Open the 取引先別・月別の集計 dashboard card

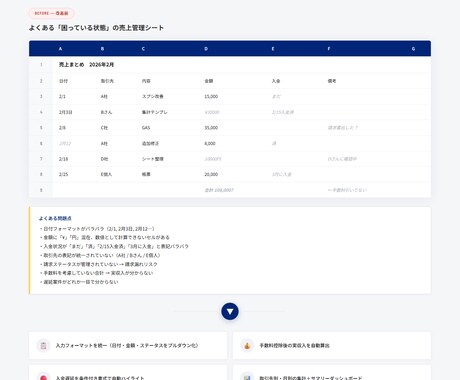(x=332, y=373)
